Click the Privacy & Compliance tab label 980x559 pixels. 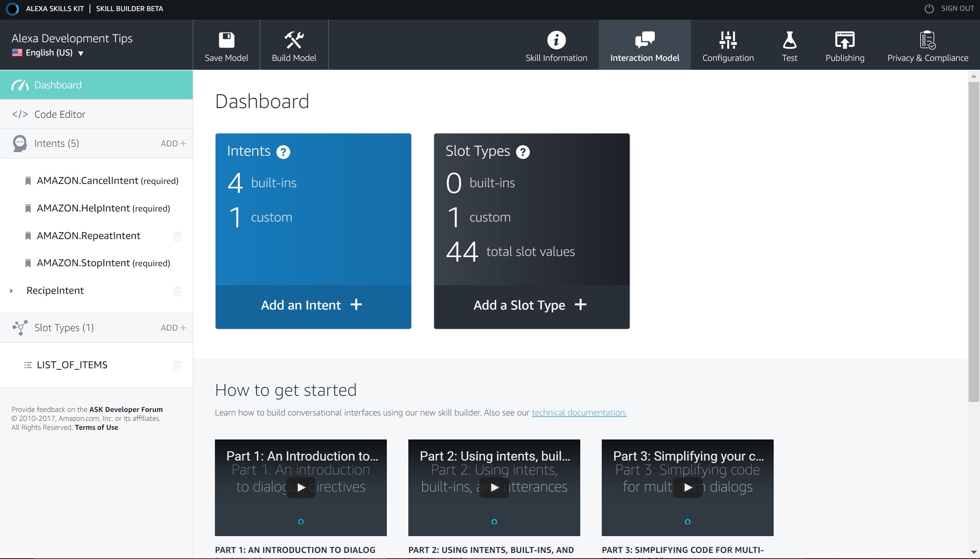[x=927, y=58]
